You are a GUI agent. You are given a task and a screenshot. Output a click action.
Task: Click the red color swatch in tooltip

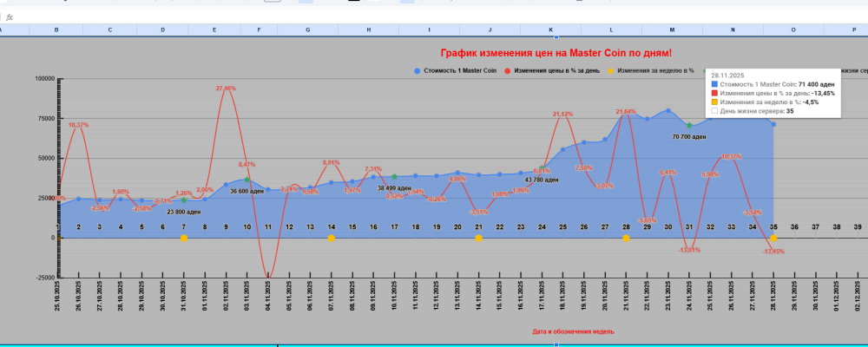click(713, 93)
